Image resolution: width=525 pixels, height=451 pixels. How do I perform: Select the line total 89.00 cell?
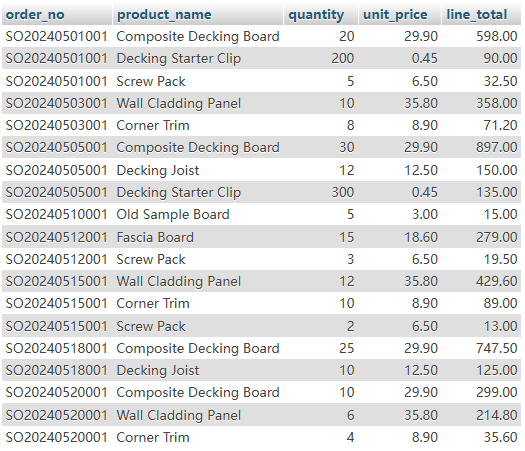click(500, 303)
